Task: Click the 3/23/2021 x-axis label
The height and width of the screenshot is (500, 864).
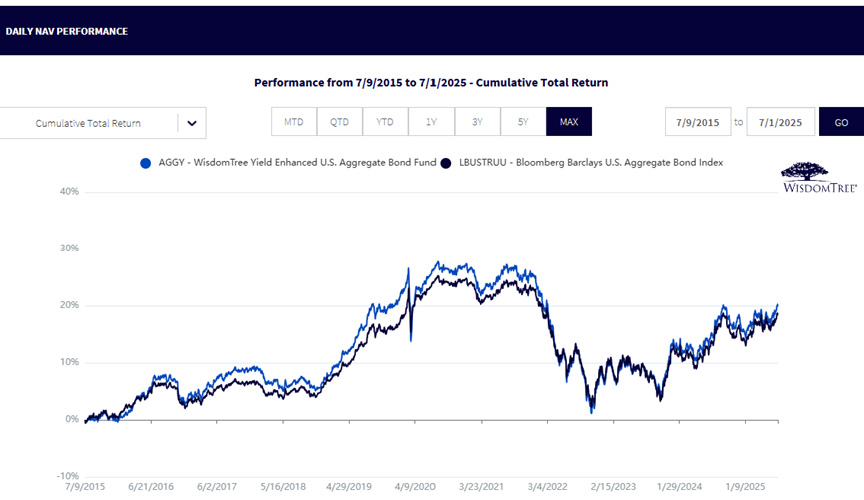Action: click(481, 487)
